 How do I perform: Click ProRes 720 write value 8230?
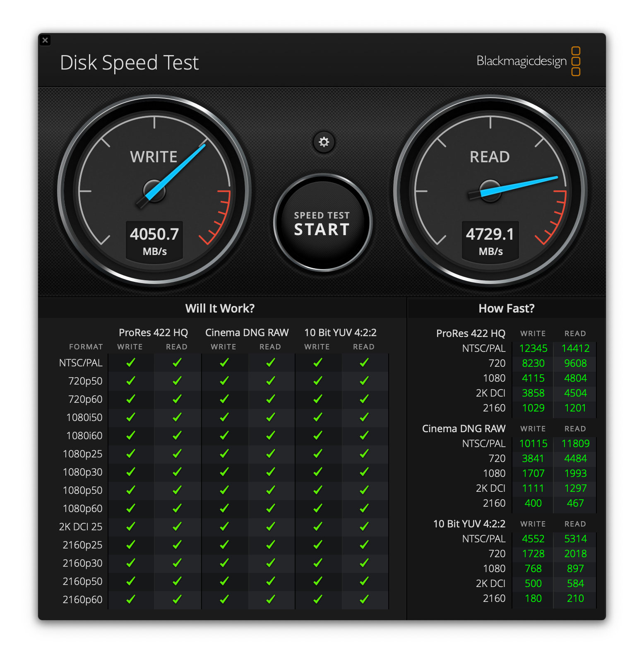coord(533,363)
